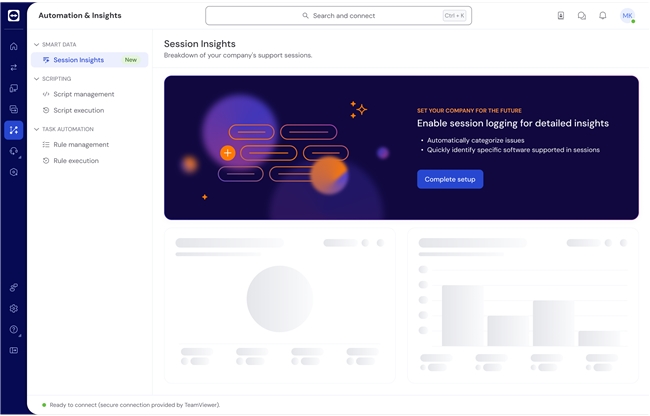Collapse the Scripting section
650x416 pixels.
pyautogui.click(x=36, y=78)
